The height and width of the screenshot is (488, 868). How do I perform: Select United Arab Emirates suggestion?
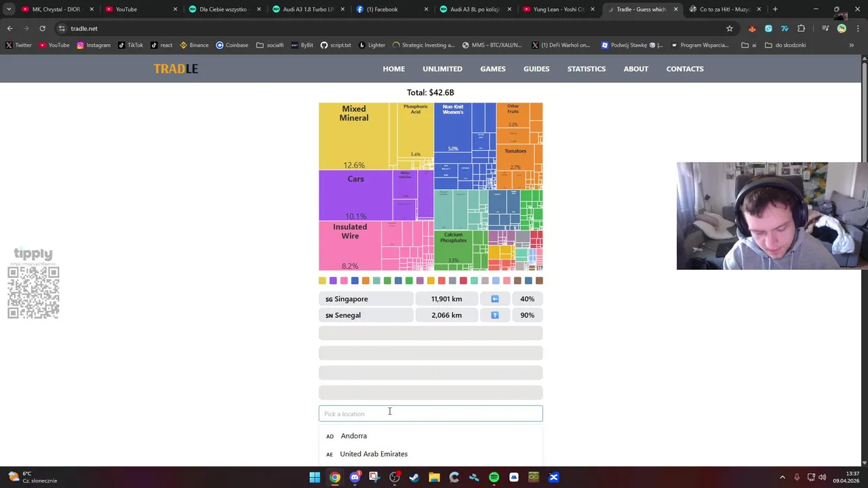(x=431, y=454)
